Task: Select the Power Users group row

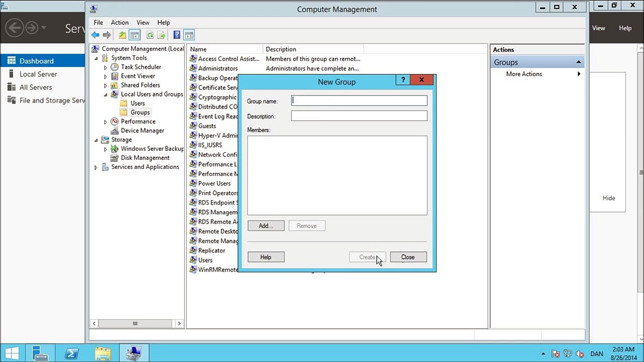Action: pos(214,184)
